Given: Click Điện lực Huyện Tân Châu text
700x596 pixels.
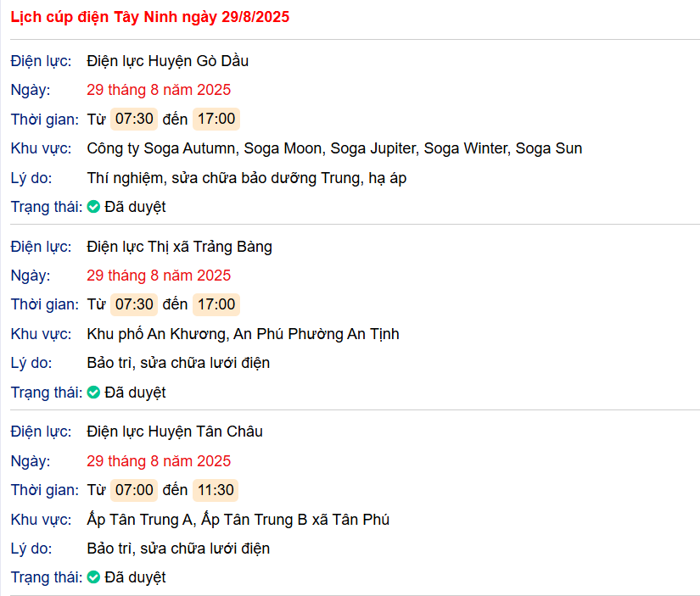Looking at the screenshot, I should tap(175, 432).
